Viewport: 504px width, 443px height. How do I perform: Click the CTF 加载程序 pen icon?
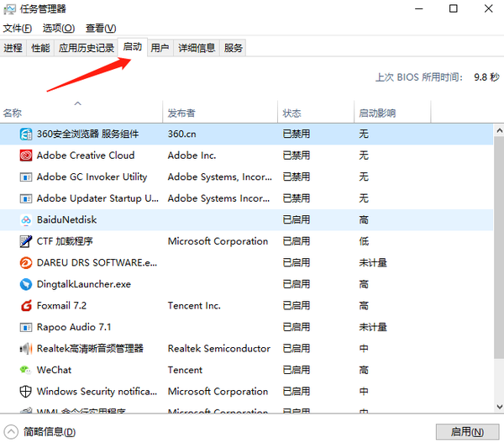[x=26, y=241]
